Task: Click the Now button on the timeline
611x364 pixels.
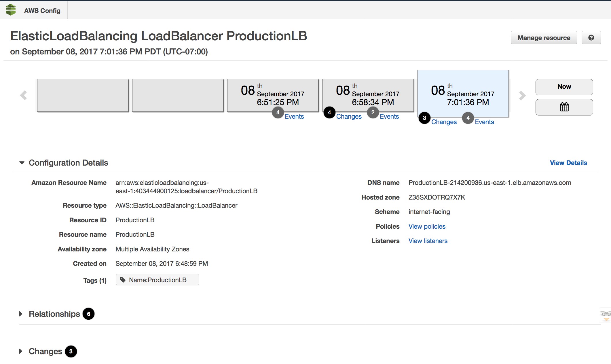Action: coord(564,87)
